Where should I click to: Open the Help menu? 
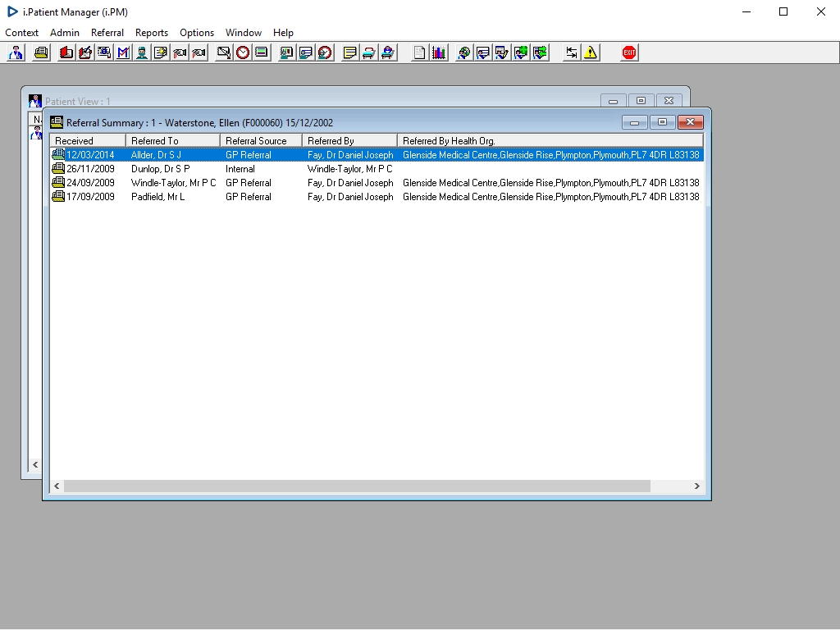tap(283, 33)
